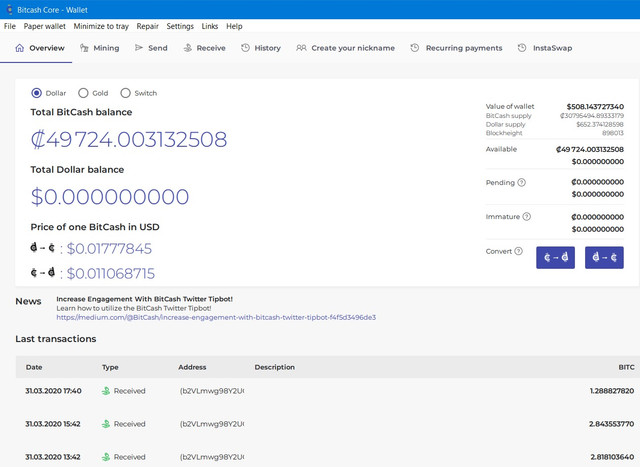Screen dimensions: 640x467
Task: Click the Overview home icon
Action: (19, 48)
